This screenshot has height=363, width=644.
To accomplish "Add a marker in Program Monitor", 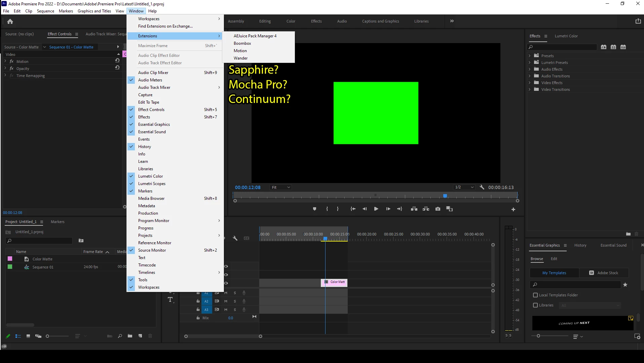I will tap(314, 209).
